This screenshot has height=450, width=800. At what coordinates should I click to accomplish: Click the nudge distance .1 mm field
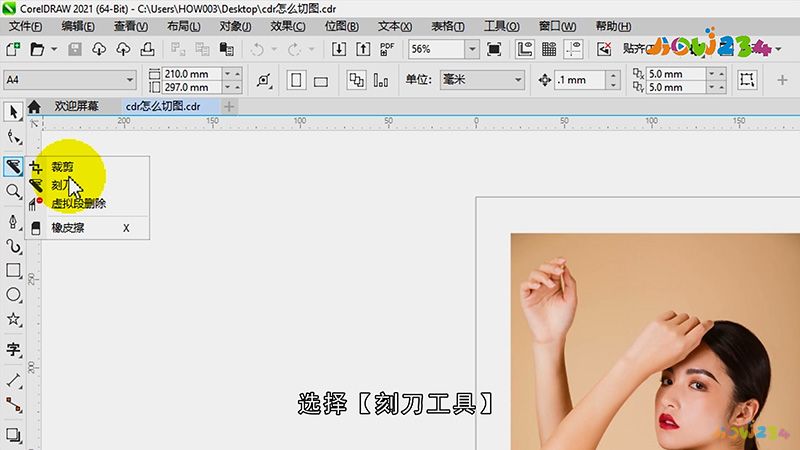pos(581,80)
